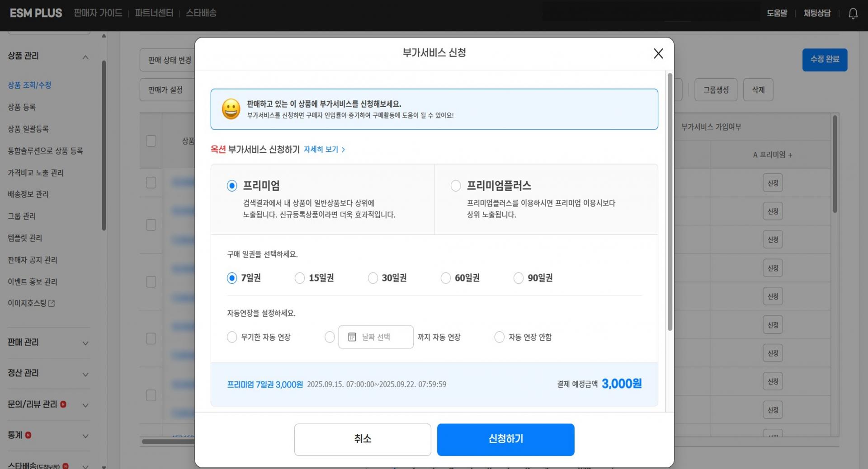Open external link icon beside 이미지호스팅

click(x=52, y=303)
